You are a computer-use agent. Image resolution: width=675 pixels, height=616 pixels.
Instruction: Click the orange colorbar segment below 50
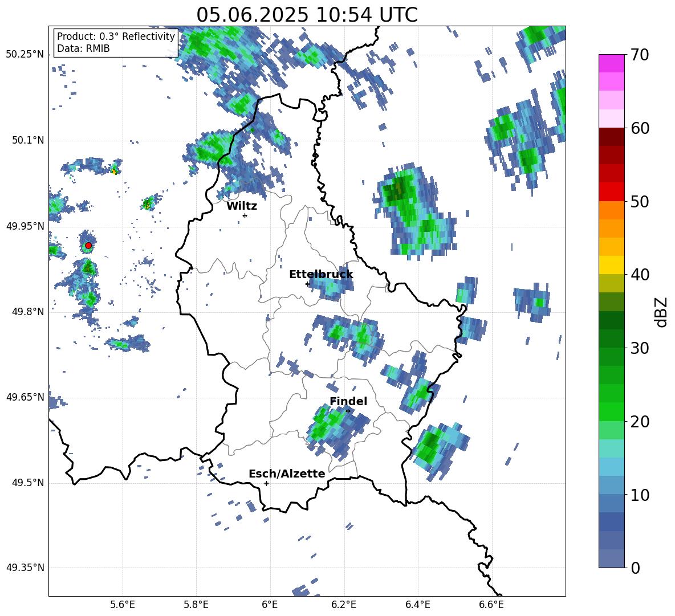click(x=611, y=210)
